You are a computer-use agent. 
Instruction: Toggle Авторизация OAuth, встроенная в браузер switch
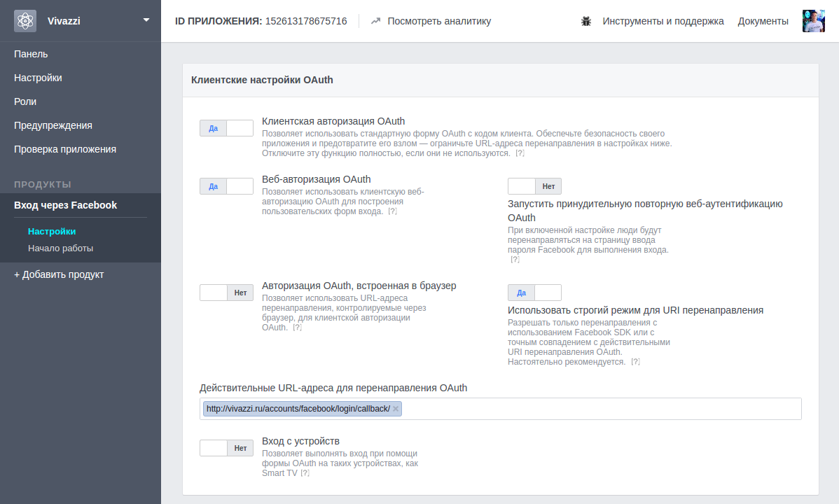click(x=226, y=293)
